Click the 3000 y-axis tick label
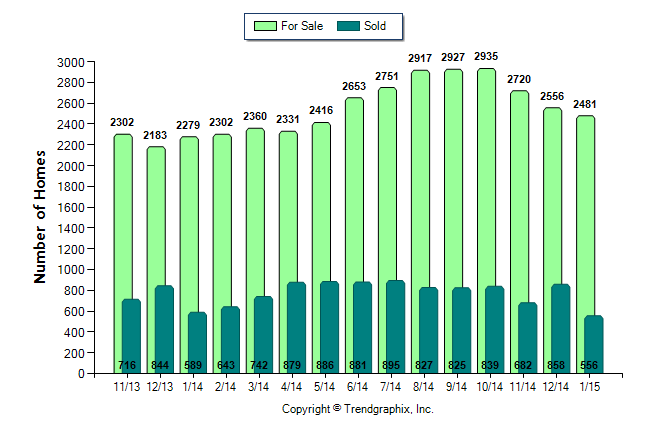This screenshot has height=434, width=646. (69, 62)
